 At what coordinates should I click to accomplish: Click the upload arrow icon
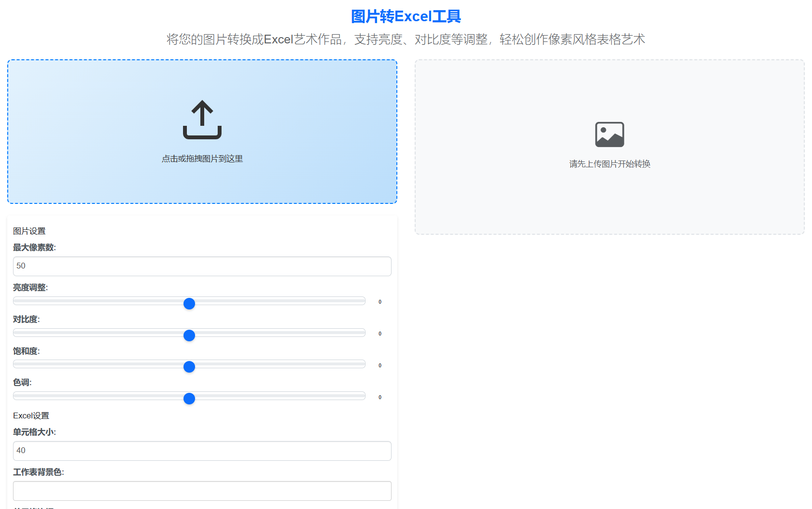tap(202, 119)
